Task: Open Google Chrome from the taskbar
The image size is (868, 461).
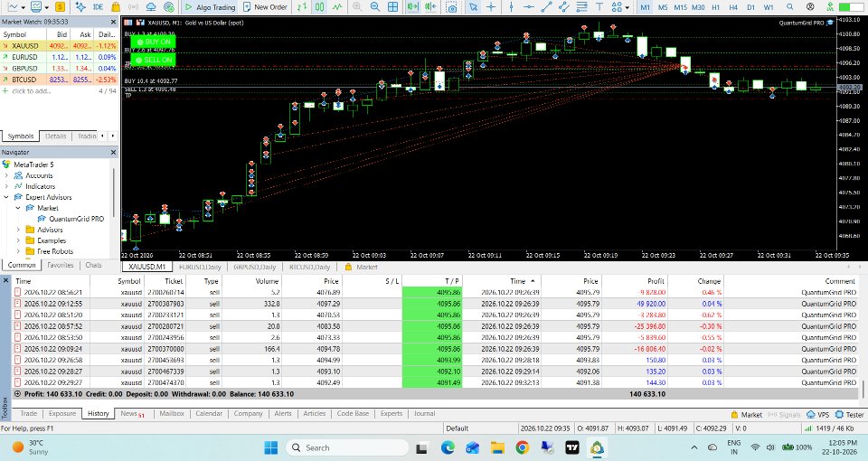Action: (x=522, y=447)
